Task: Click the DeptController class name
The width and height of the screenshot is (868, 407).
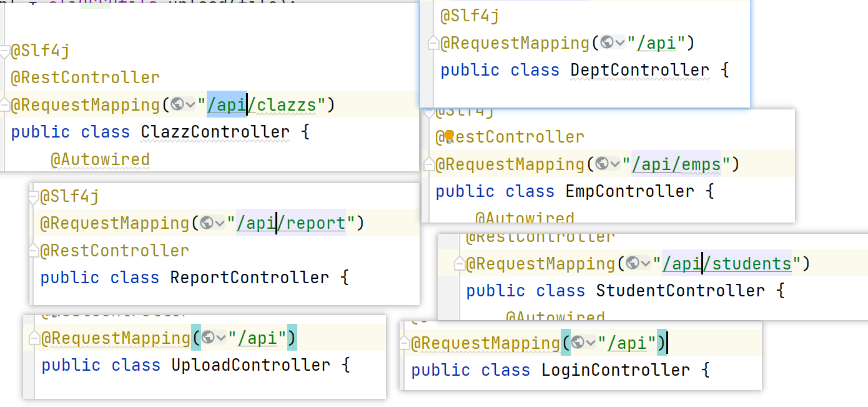Action: (x=639, y=70)
